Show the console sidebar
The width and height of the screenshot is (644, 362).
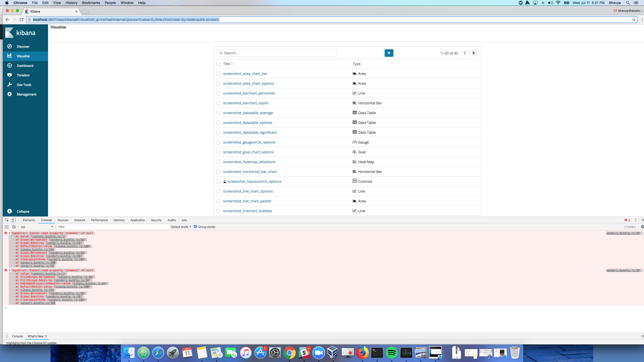click(7, 227)
